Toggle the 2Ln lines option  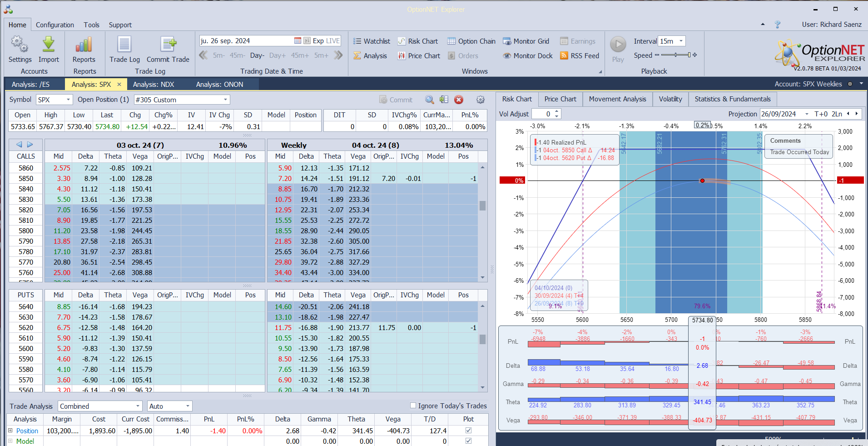click(837, 114)
